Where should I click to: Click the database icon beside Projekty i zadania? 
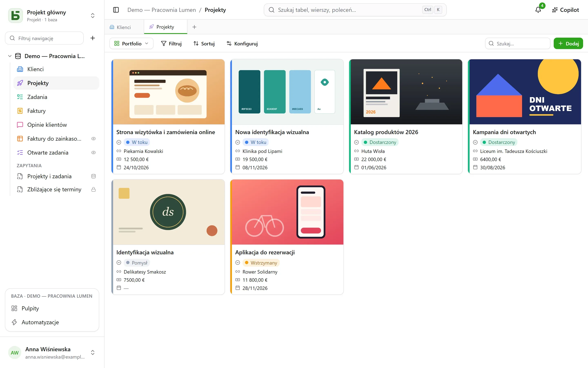click(x=93, y=176)
